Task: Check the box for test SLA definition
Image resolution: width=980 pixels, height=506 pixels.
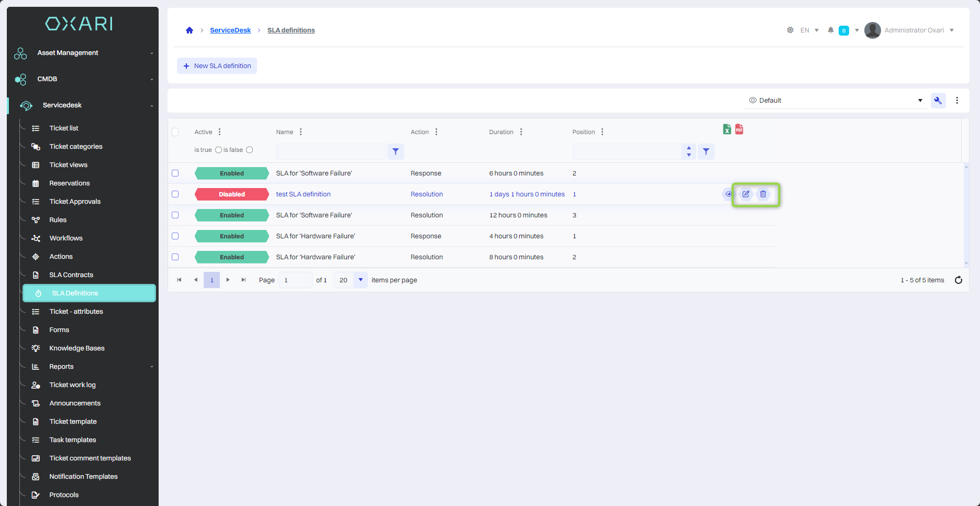Action: click(x=175, y=194)
